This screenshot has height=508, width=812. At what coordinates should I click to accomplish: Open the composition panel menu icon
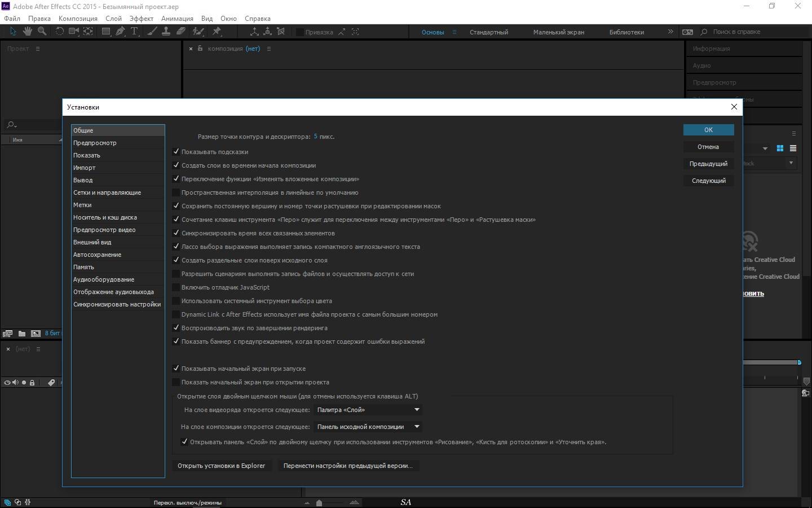(x=268, y=49)
